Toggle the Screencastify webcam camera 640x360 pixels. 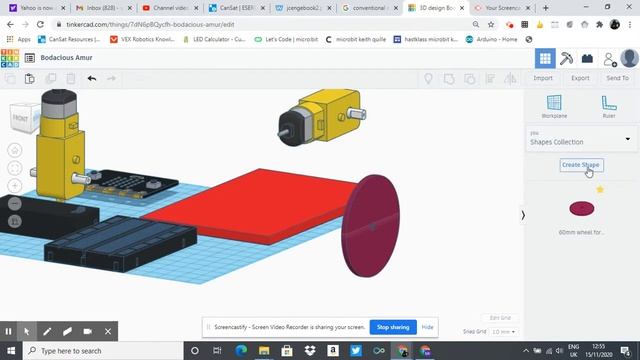pos(87,331)
